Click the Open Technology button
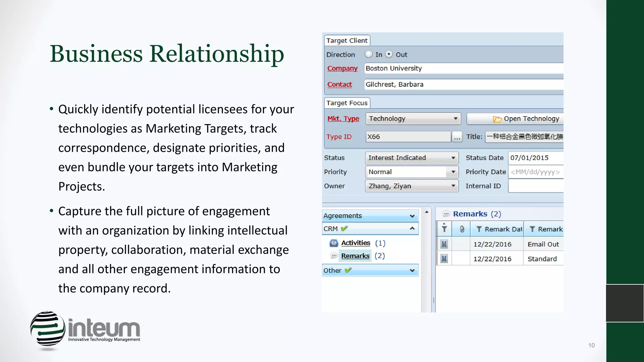 click(515, 118)
